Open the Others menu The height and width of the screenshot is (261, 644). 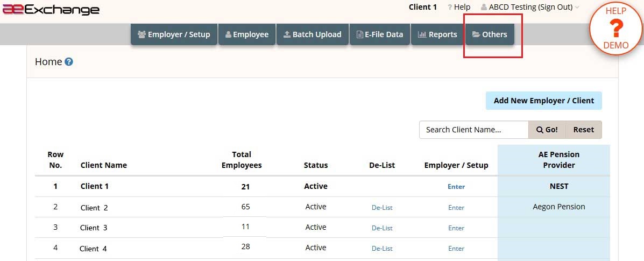[x=490, y=34]
